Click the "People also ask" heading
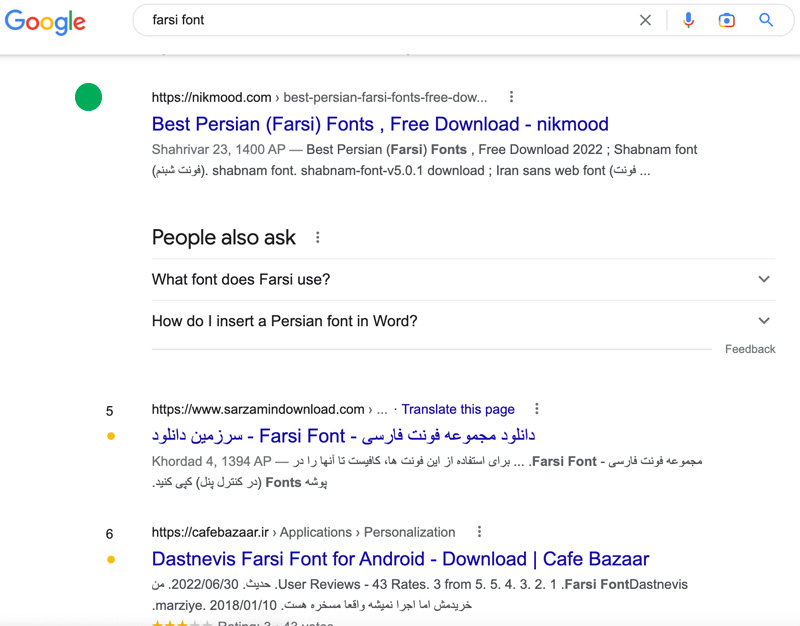This screenshot has width=800, height=626. 223,237
